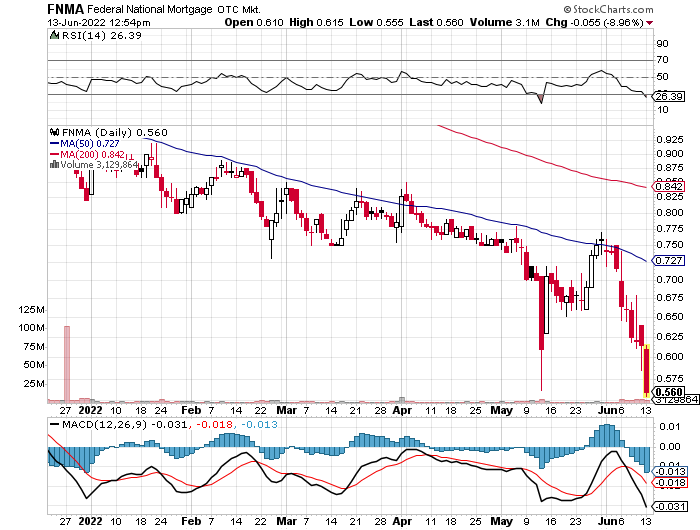Click the 0.900 price axis label
The height and width of the screenshot is (530, 700).
click(670, 154)
